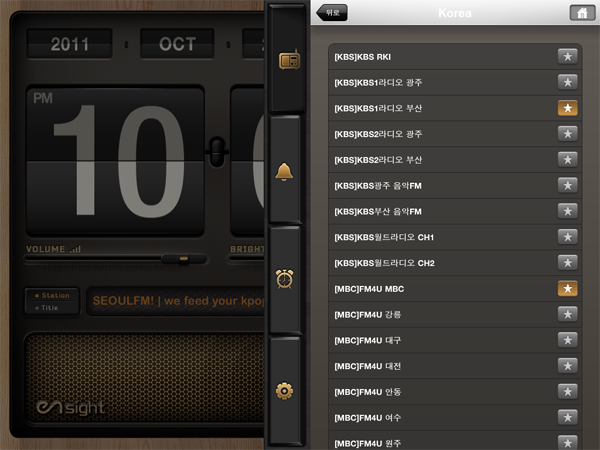Open the radio stations panel icon
The image size is (600, 450).
click(x=289, y=60)
